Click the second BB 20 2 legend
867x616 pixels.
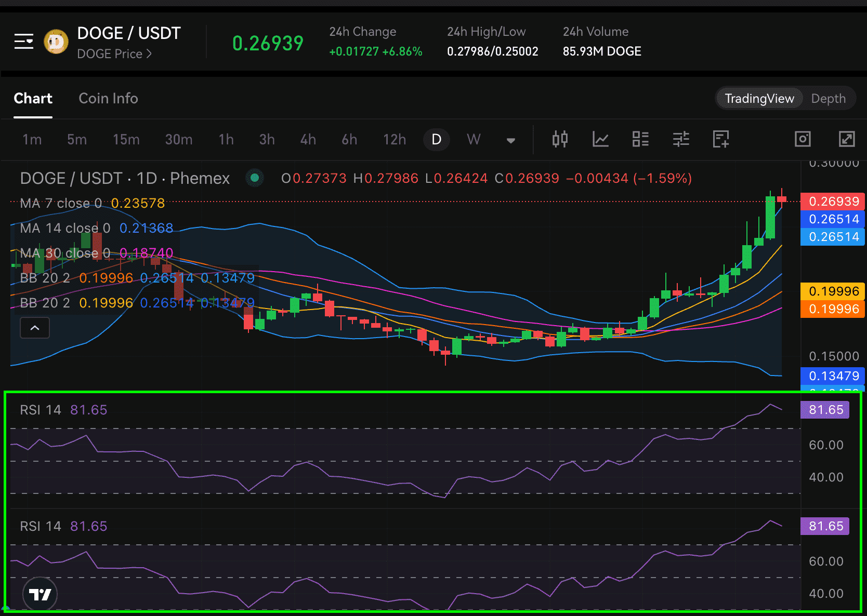[137, 303]
